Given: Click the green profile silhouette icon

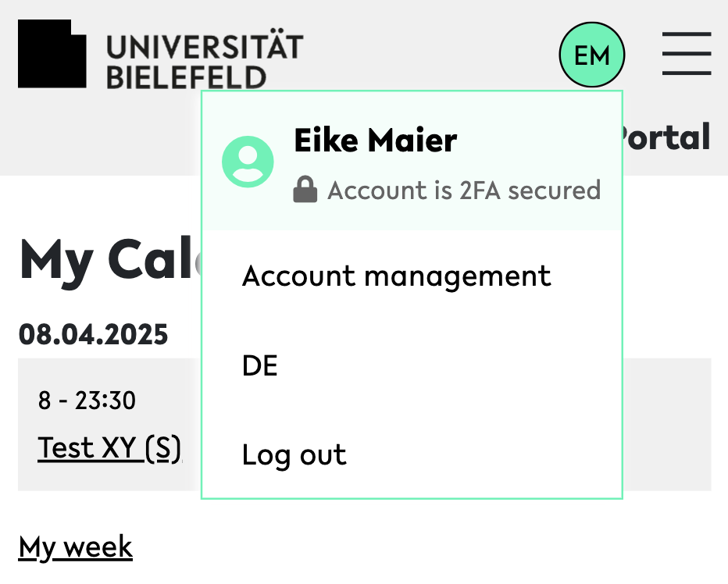Looking at the screenshot, I should pyautogui.click(x=248, y=162).
